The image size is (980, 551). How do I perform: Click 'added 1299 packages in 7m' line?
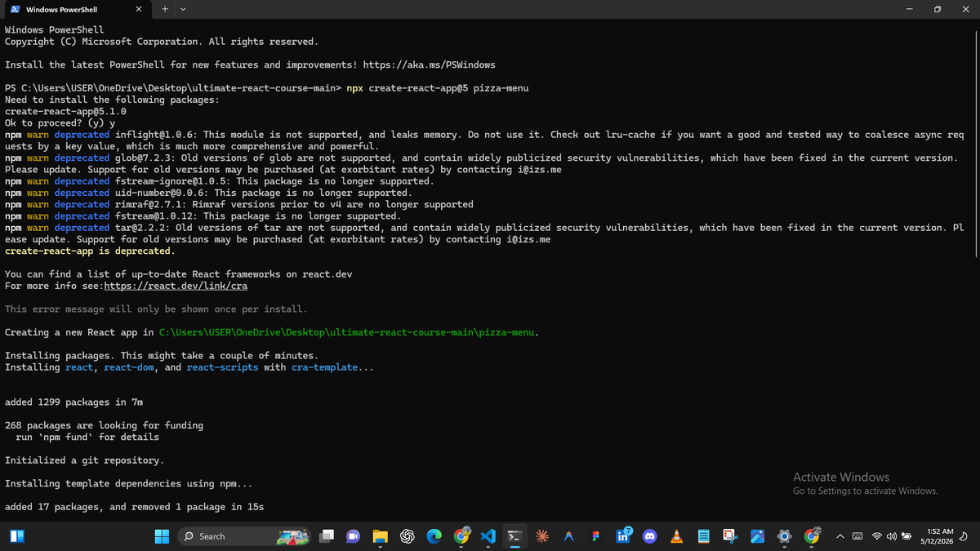(x=74, y=402)
